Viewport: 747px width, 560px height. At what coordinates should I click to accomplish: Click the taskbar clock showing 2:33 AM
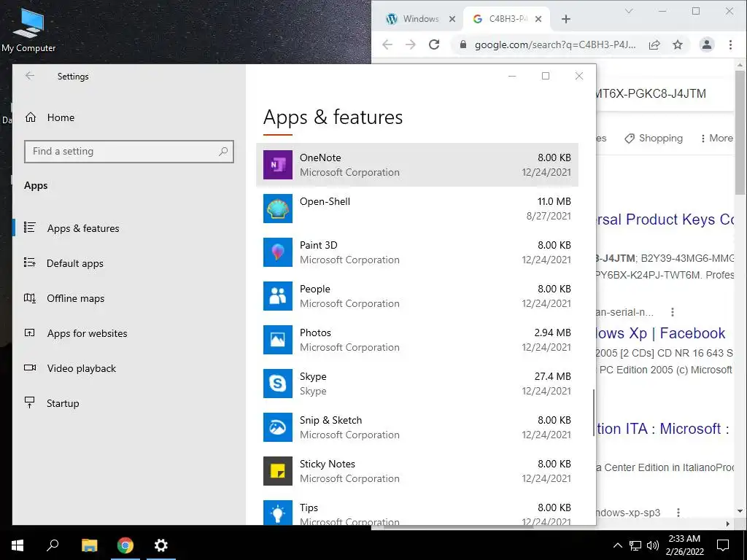pos(684,545)
